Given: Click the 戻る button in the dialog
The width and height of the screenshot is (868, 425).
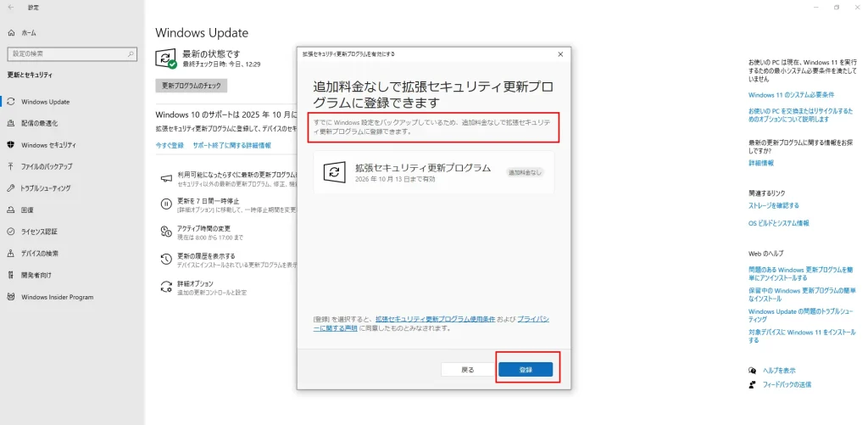Looking at the screenshot, I should 467,370.
